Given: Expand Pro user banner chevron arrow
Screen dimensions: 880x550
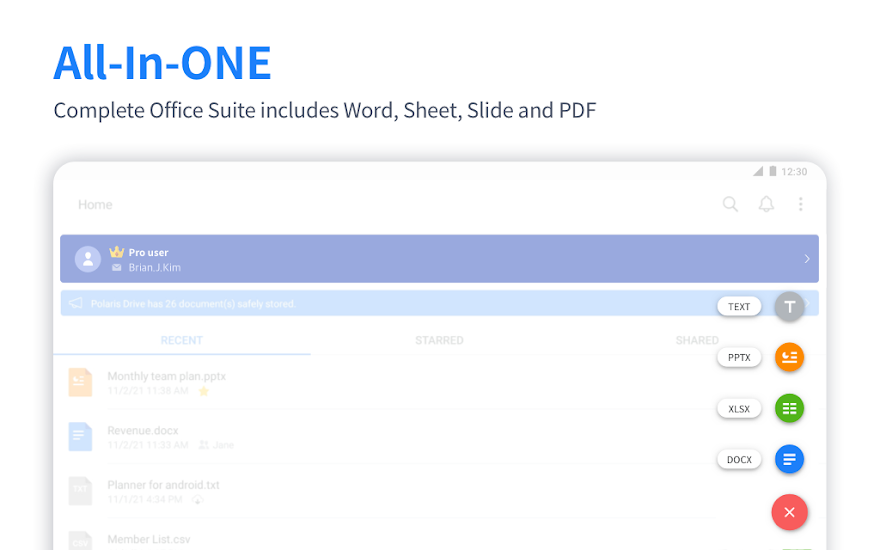Looking at the screenshot, I should 807,259.
